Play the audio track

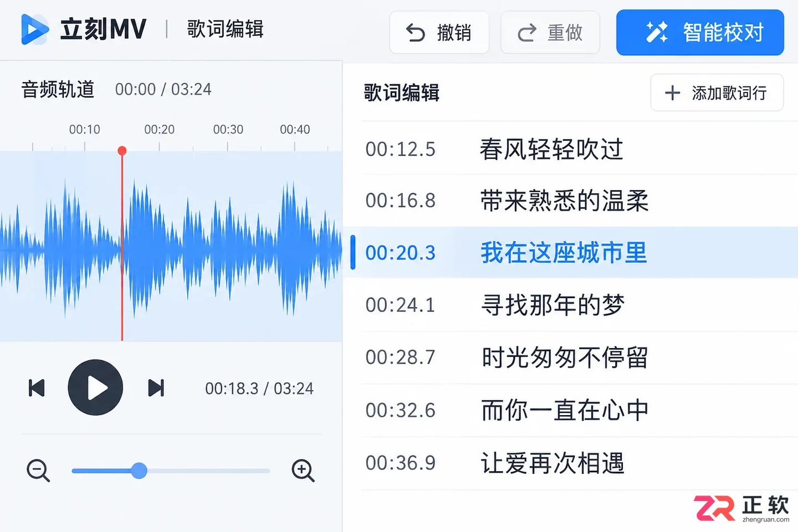(x=95, y=387)
